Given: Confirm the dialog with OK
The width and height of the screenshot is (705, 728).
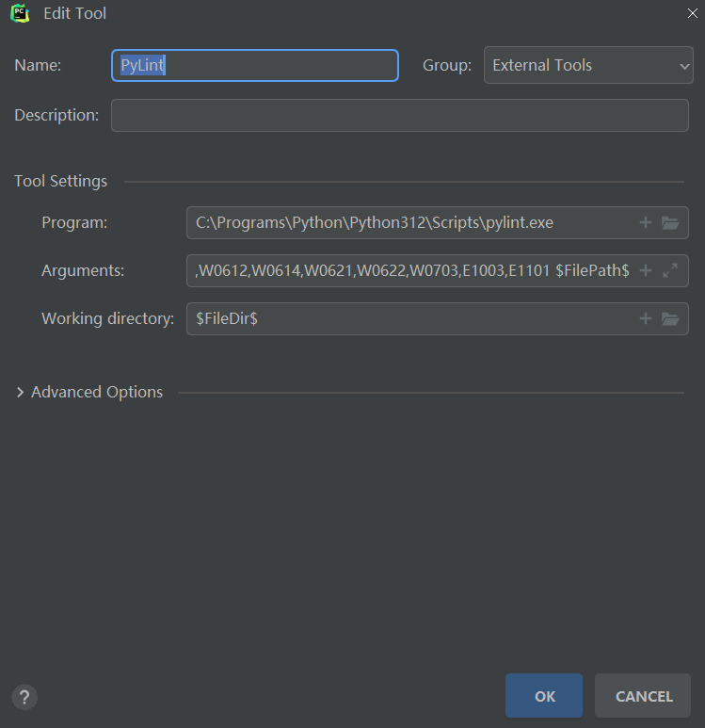Looking at the screenshot, I should (544, 696).
